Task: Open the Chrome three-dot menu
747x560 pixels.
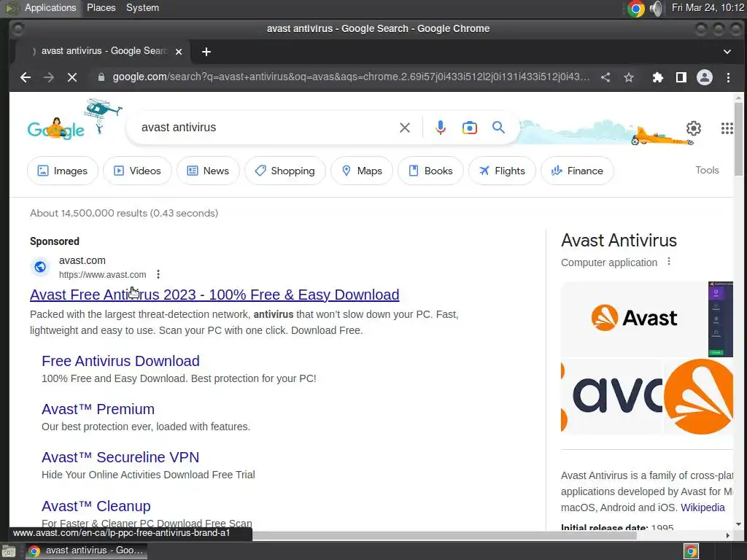Action: [x=728, y=77]
